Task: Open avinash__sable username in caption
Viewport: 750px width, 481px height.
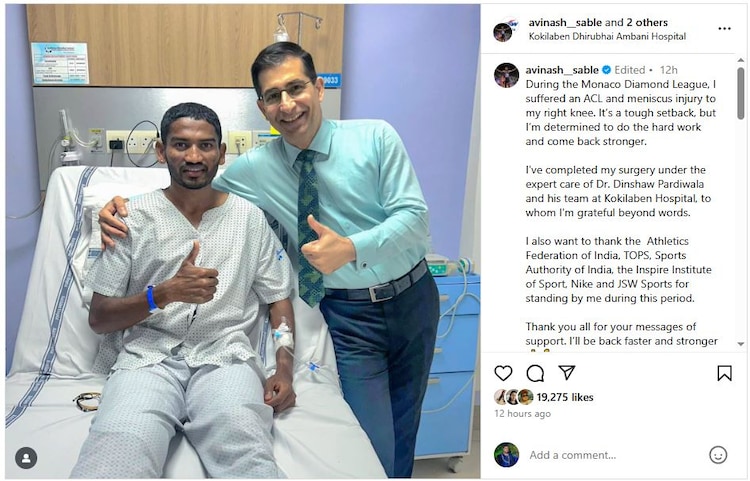Action: (562, 70)
